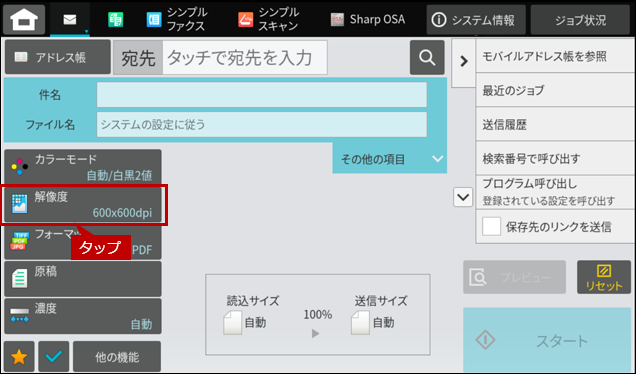This screenshot has width=636, height=374.
Task: Open アドレス帳 address book
Action: pyautogui.click(x=58, y=57)
